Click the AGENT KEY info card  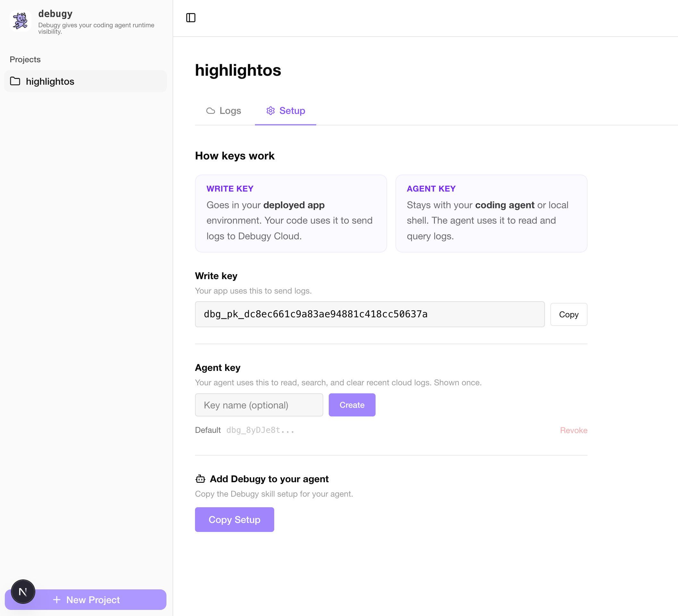pos(491,214)
